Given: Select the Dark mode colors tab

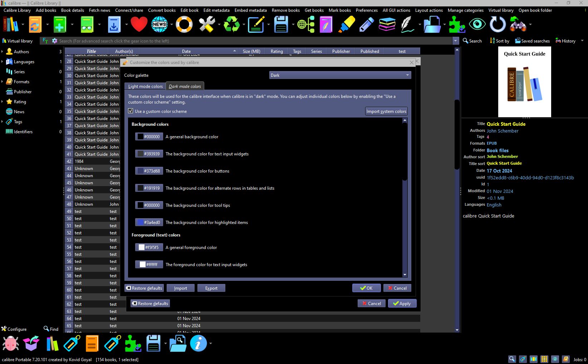Looking at the screenshot, I should pos(185,86).
